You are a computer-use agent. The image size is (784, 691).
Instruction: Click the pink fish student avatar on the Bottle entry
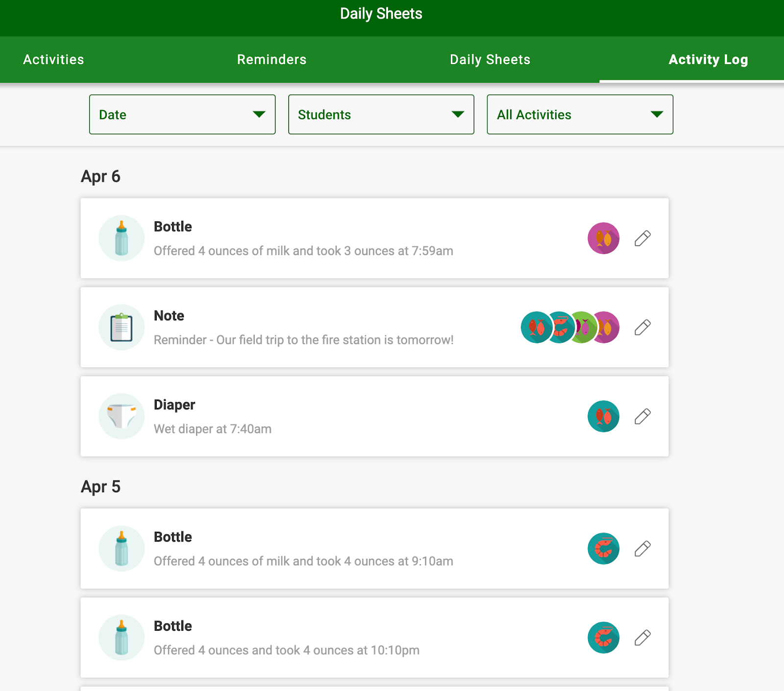603,238
